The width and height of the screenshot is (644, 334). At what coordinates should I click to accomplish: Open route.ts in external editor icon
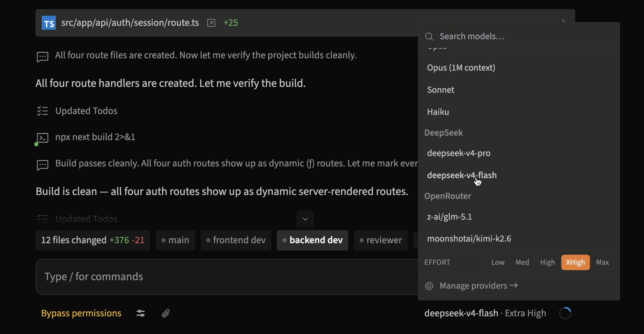(211, 23)
